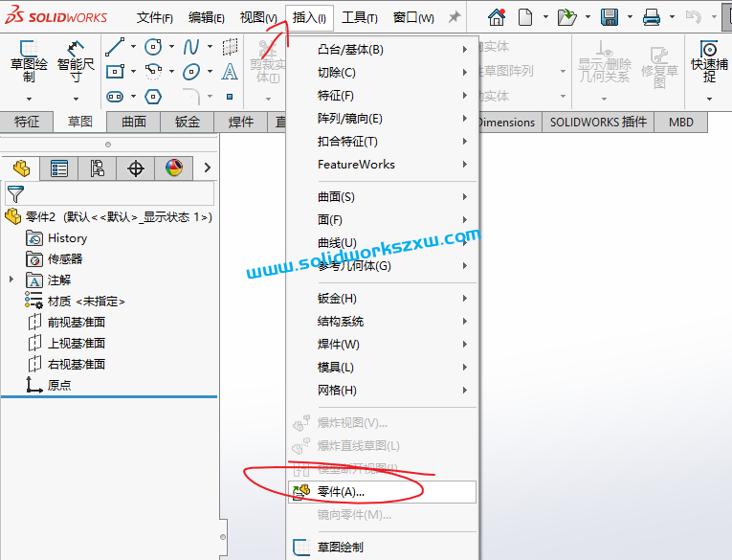Screen dimensions: 732x560
Task: Click the feature tree filter field
Action: [x=110, y=193]
